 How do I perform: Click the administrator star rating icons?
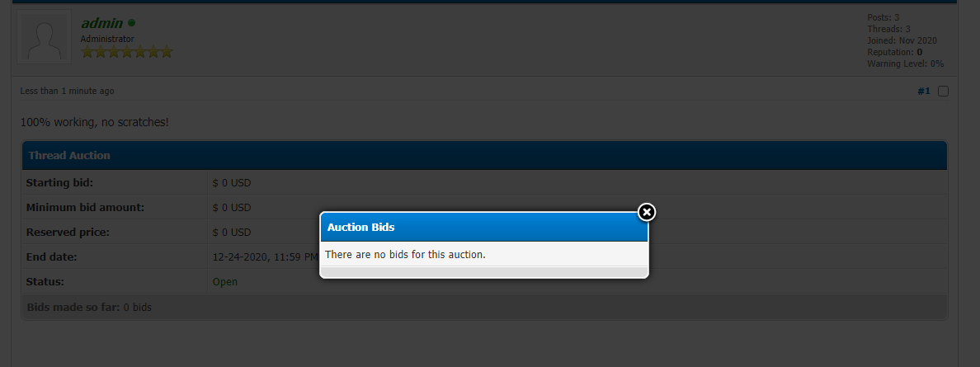126,52
